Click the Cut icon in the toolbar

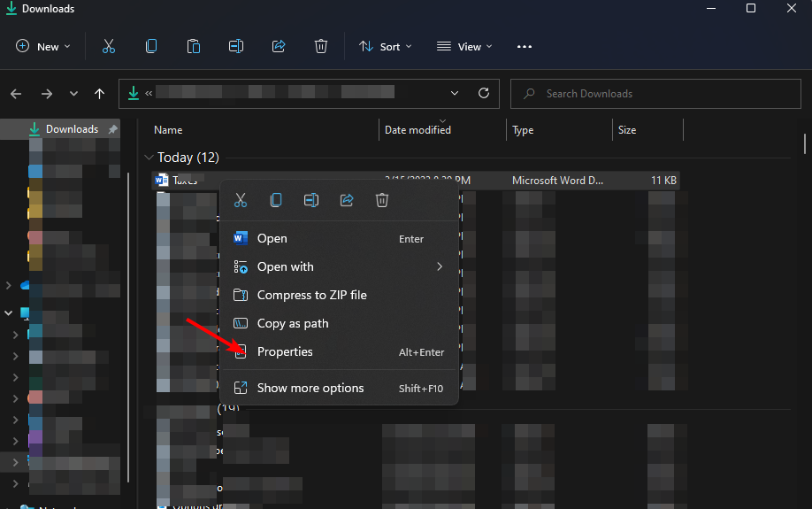tap(109, 47)
